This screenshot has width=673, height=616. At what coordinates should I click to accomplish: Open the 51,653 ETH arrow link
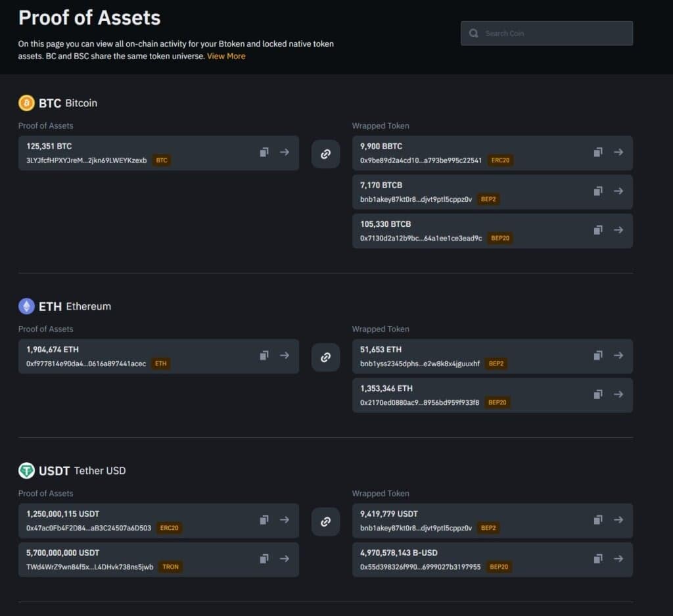tap(618, 355)
